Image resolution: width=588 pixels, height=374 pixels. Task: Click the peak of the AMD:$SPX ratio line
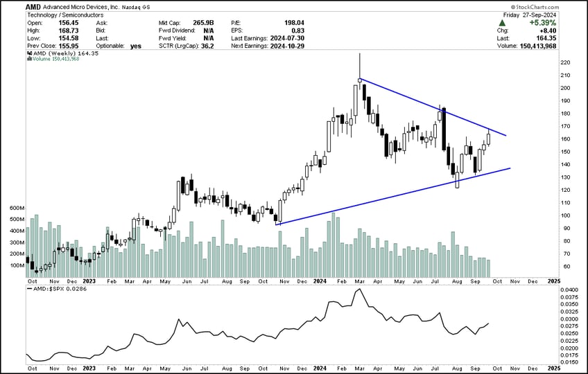pyautogui.click(x=360, y=289)
